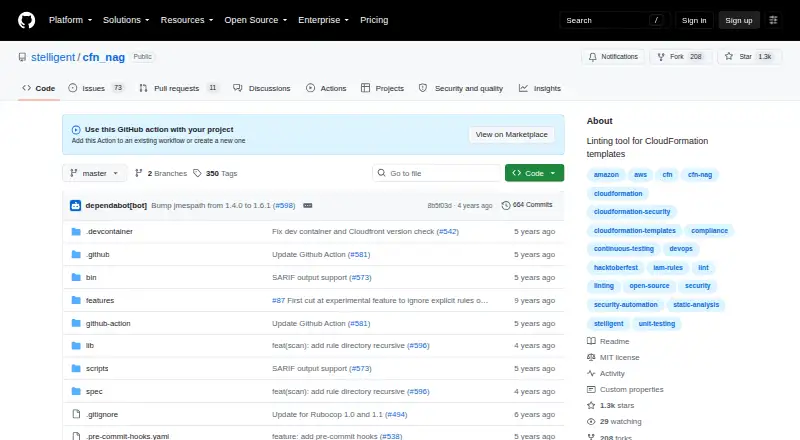This screenshot has width=800, height=440.
Task: Click the commit history clock icon
Action: click(x=506, y=205)
